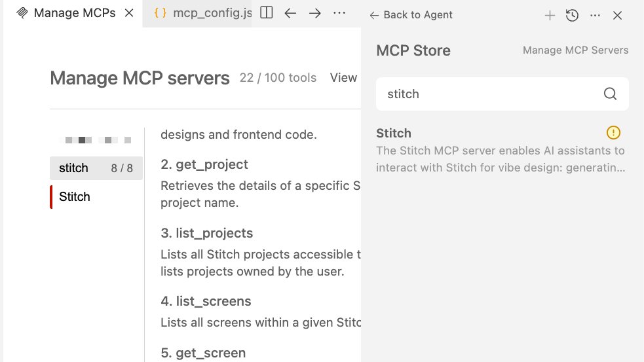Screen dimensions: 644x362
Task: Click the blurred server name entry
Action: [96, 140]
